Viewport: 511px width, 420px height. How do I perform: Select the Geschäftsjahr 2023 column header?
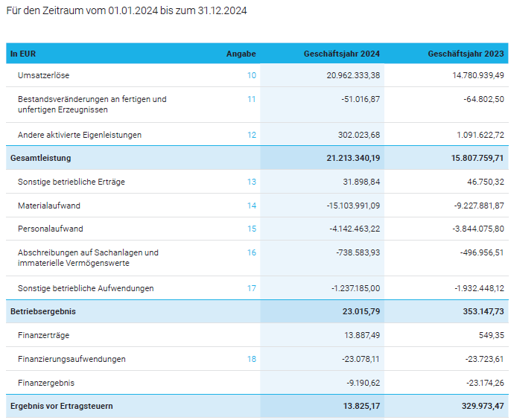point(466,54)
